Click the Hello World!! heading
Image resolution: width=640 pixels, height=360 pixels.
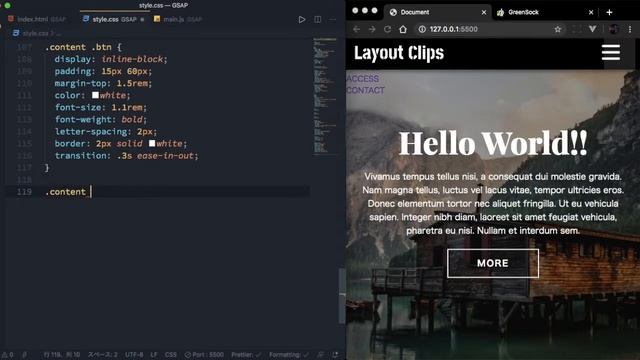pos(493,143)
